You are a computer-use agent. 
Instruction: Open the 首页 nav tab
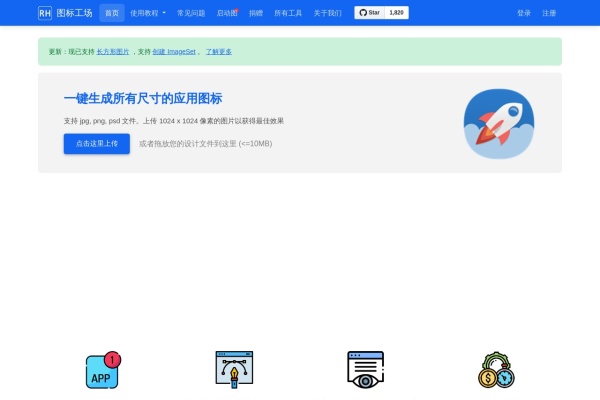click(112, 13)
